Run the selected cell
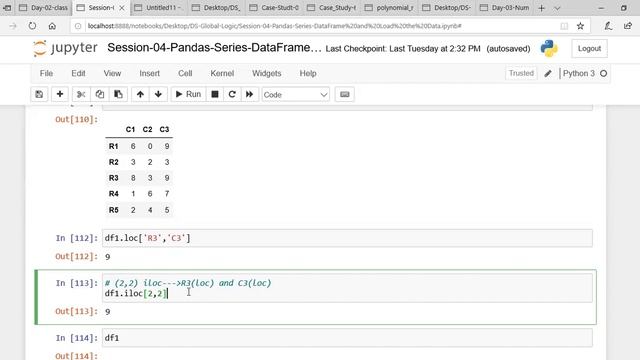Viewport: 640px width, 360px height. point(188,94)
